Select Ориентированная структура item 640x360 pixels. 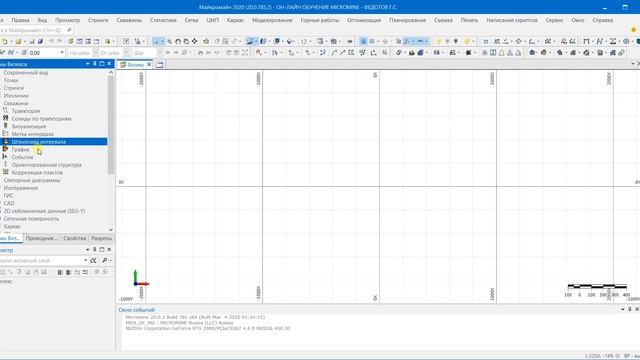point(47,165)
